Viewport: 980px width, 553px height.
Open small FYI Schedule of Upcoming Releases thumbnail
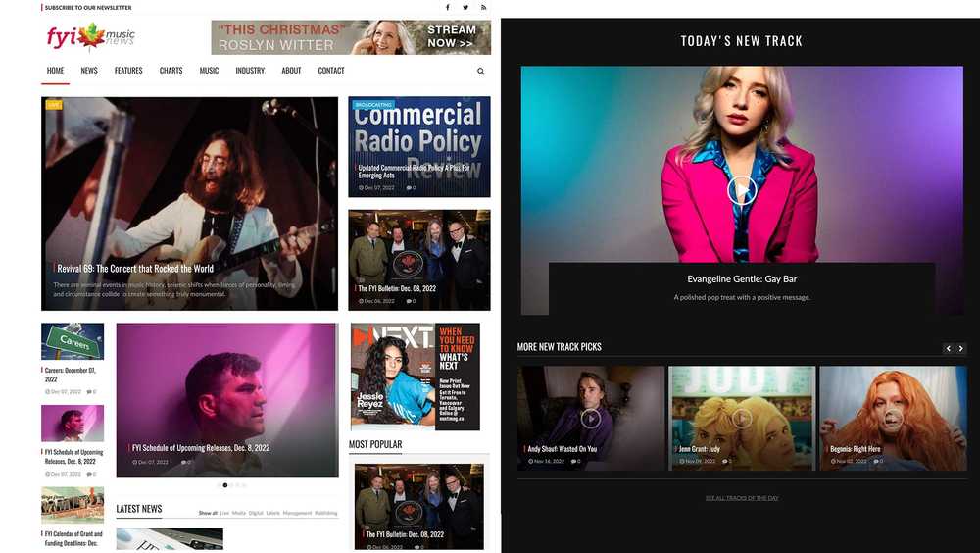coord(73,423)
